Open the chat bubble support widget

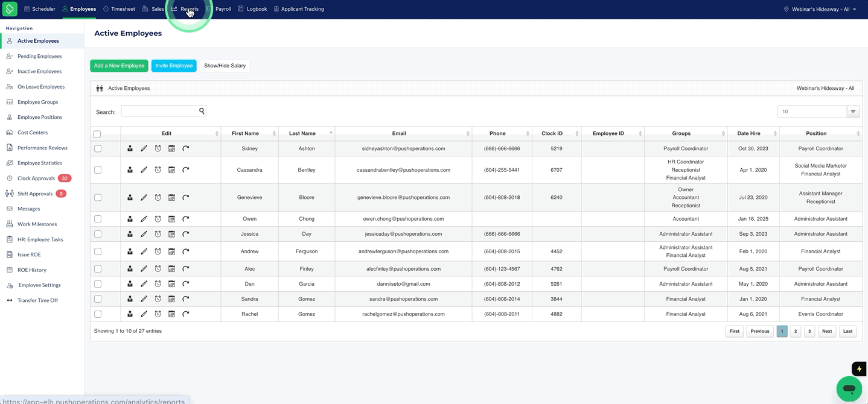[x=849, y=389]
